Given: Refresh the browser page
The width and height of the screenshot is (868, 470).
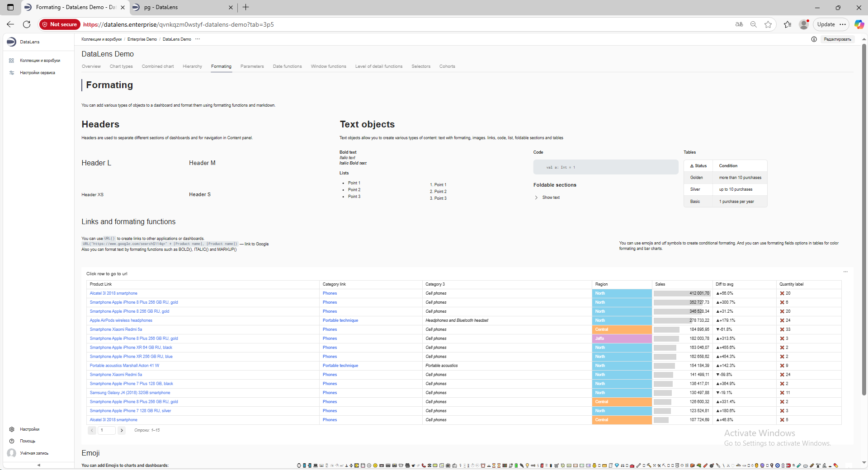Looking at the screenshot, I should click(x=27, y=24).
